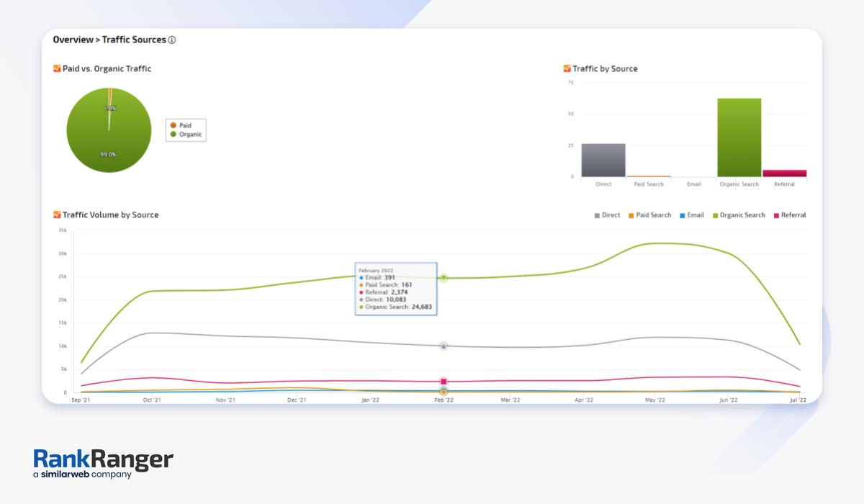Viewport: 864px width, 504px height.
Task: Click the Direct data point at Feb '22
Action: pos(444,346)
